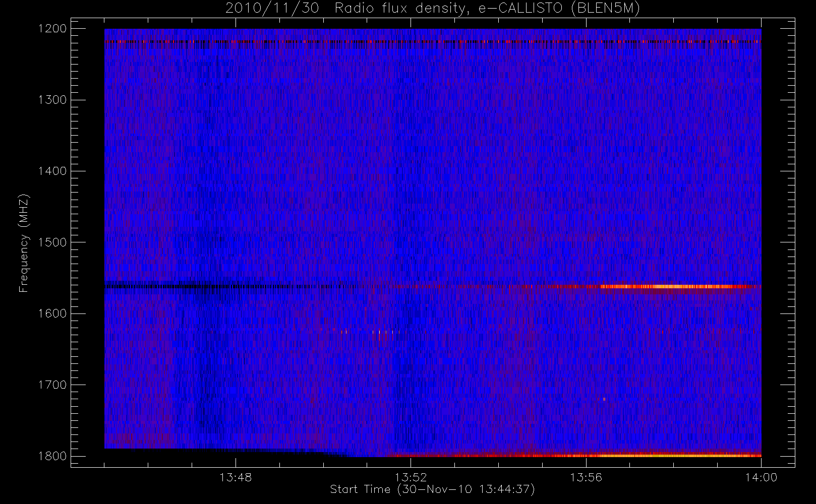
Task: Click the red interference line near 1220 MHz
Action: [433, 42]
